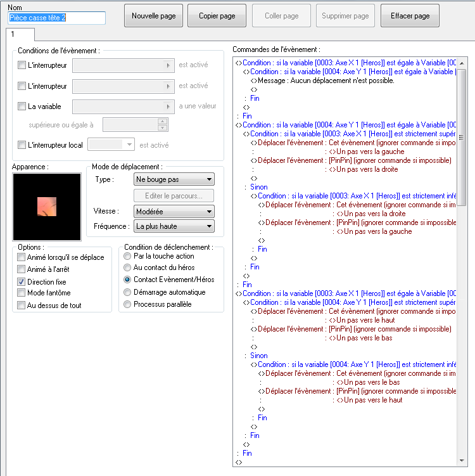Open the Type movement dropdown
The width and height of the screenshot is (475, 476).
[174, 179]
